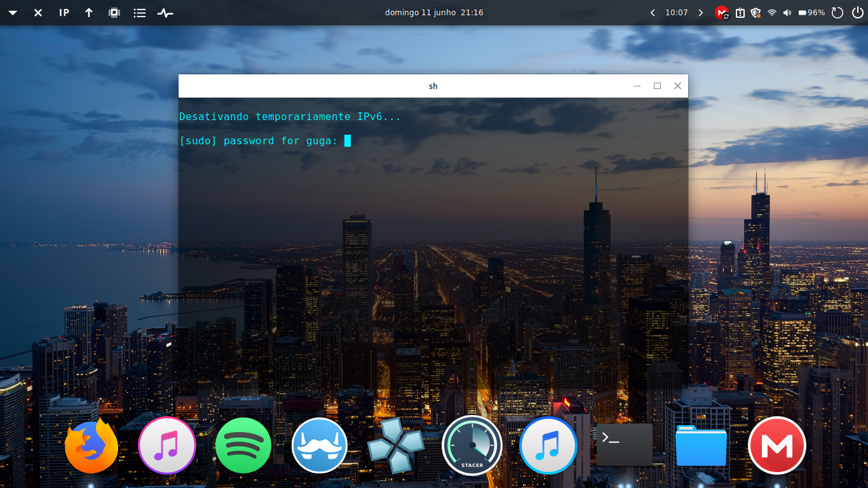The height and width of the screenshot is (488, 868).
Task: Open the MEGA sync tray icon
Action: [722, 13]
